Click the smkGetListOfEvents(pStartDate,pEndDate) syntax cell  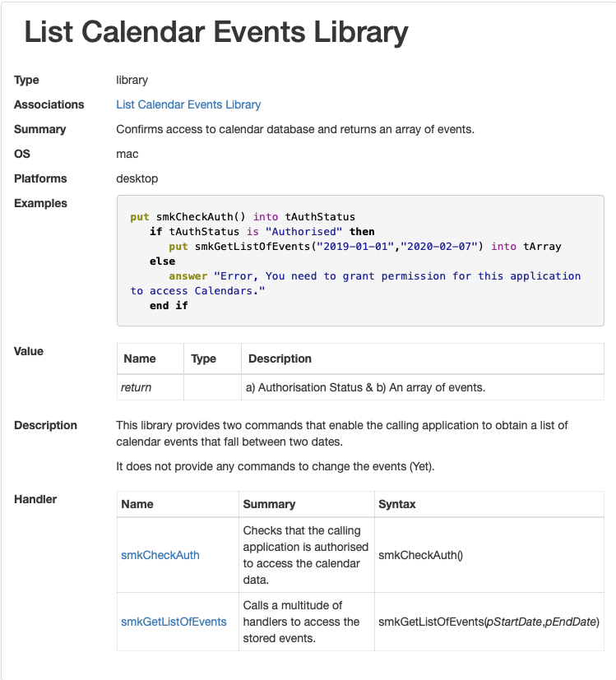(x=489, y=622)
